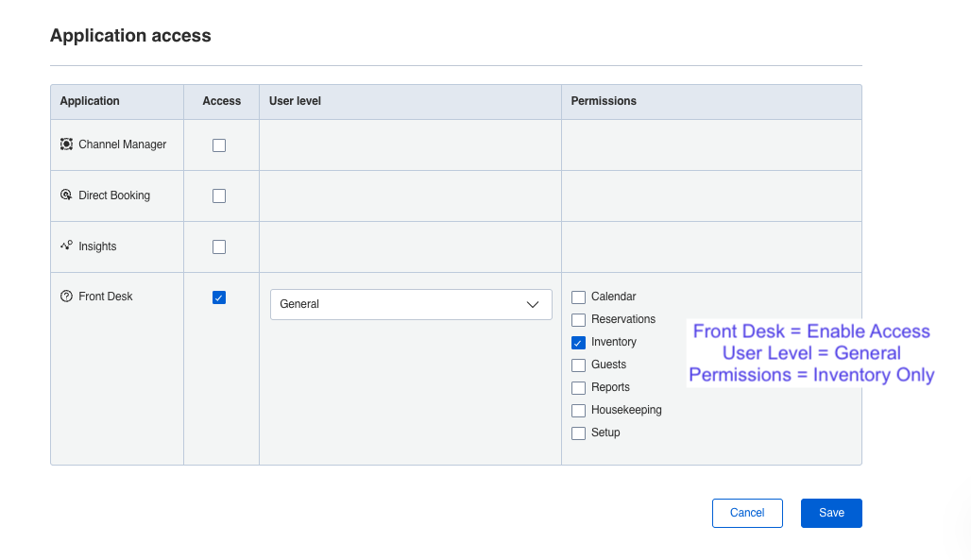Screen dimensions: 971x560
Task: Enable the Reports permission
Action: coord(579,388)
